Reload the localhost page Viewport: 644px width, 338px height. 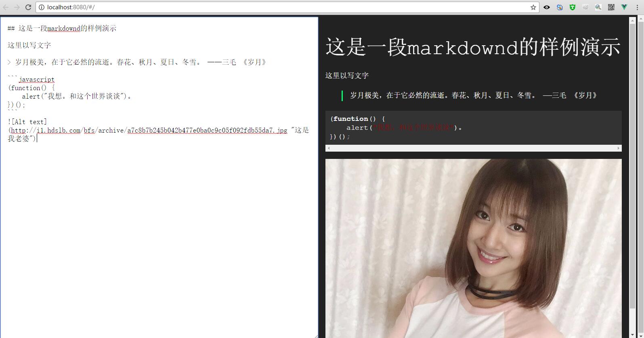pyautogui.click(x=28, y=7)
